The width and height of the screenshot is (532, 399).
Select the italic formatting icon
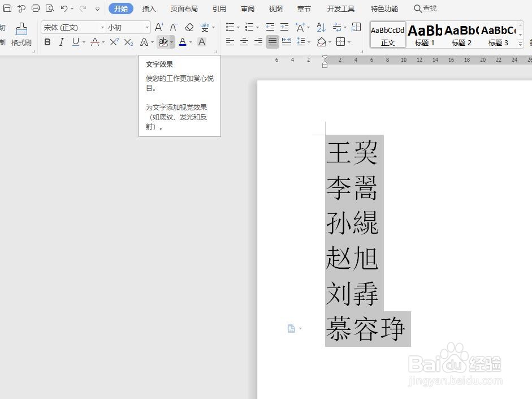click(x=62, y=42)
